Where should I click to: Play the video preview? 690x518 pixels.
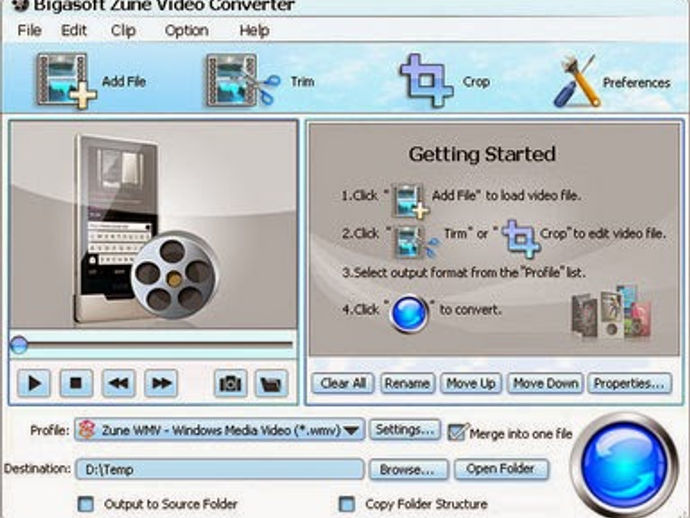point(34,383)
